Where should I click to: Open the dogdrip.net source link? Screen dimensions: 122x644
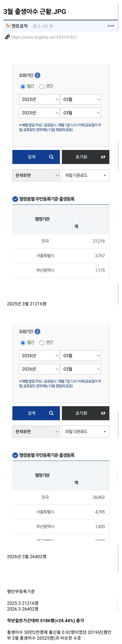(44, 37)
